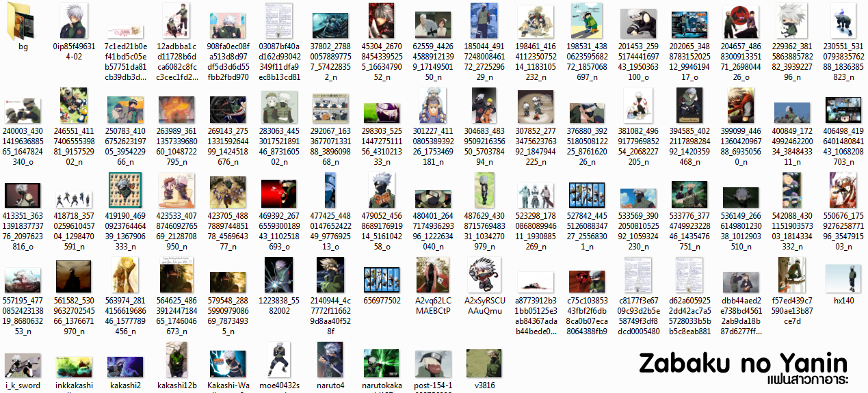Click the A2vq62LCMAEBCtP image

tap(433, 276)
